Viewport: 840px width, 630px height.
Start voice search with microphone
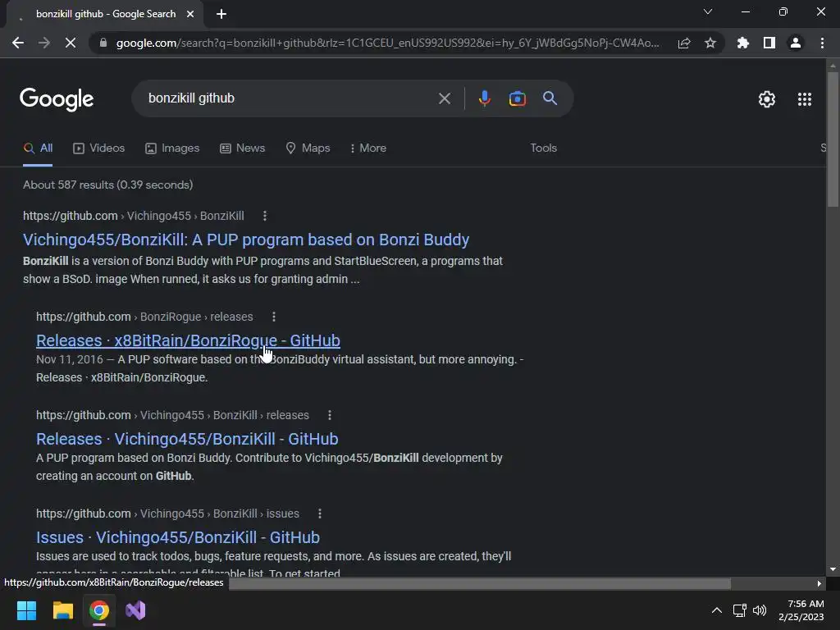(485, 98)
